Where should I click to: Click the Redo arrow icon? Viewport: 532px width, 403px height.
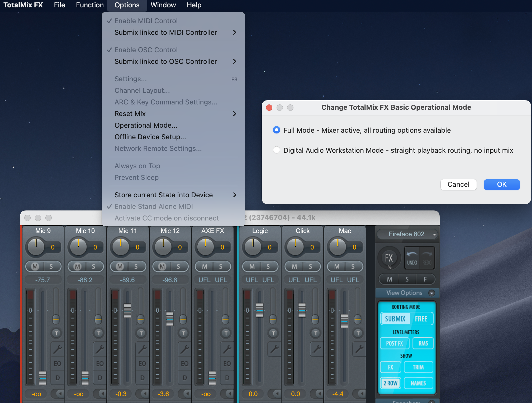(427, 258)
